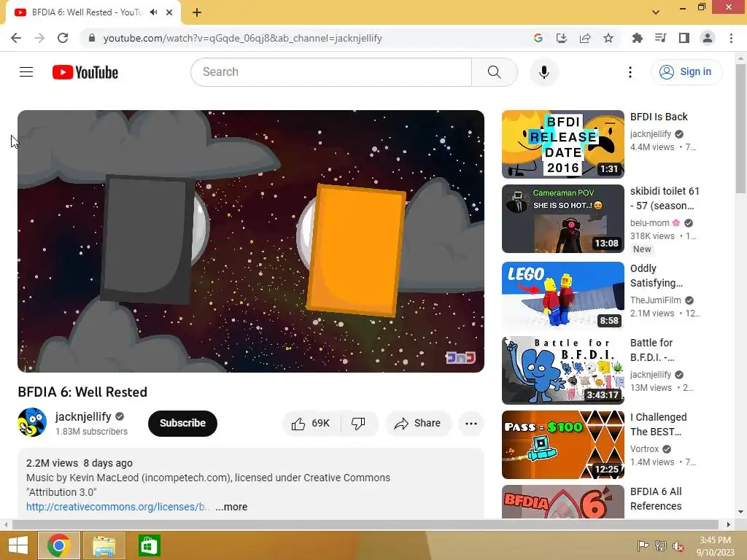This screenshot has height=560, width=747.
Task: Open YouTube settings three-dot menu
Action: click(630, 72)
